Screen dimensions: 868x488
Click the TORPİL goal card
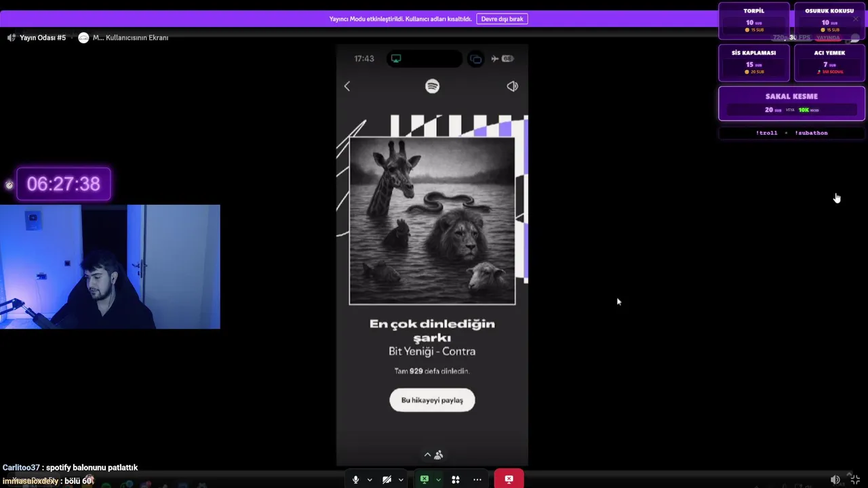click(x=753, y=21)
